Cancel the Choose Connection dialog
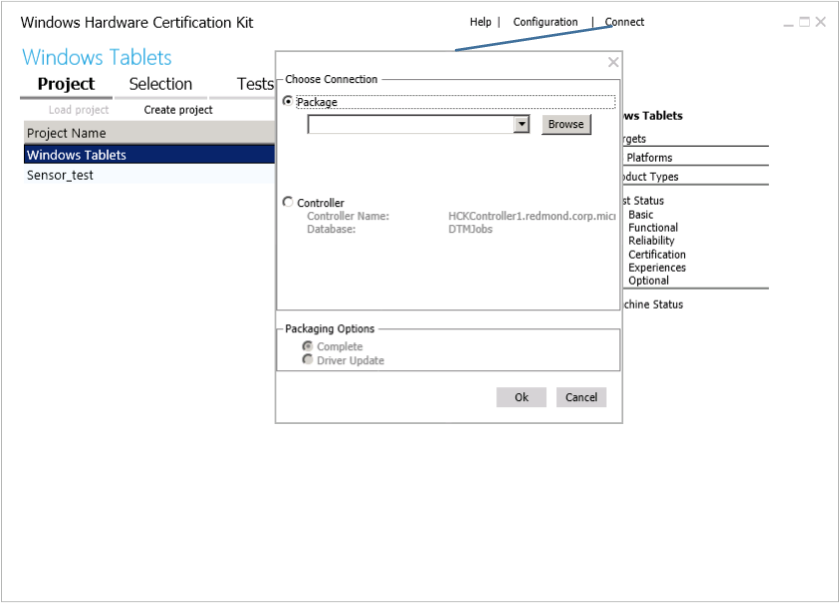840x603 pixels. [x=581, y=397]
